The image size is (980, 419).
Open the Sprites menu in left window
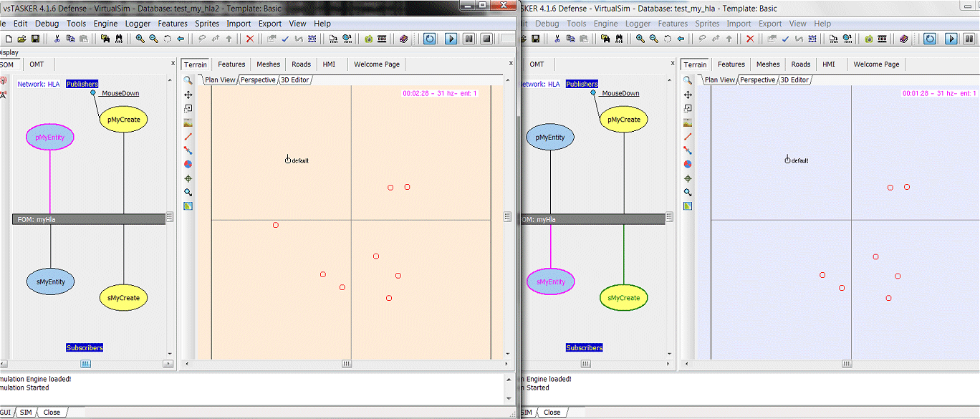207,24
